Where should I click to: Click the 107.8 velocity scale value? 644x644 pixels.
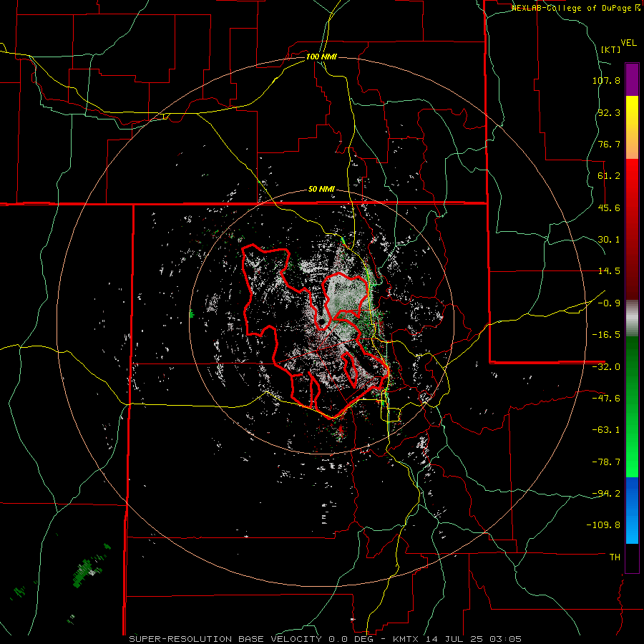(x=606, y=80)
